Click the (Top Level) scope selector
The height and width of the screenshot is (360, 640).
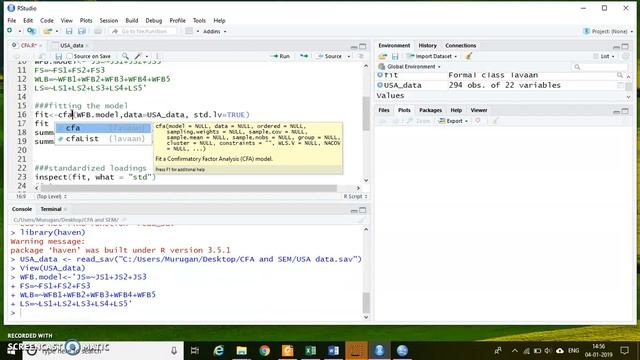click(52, 196)
